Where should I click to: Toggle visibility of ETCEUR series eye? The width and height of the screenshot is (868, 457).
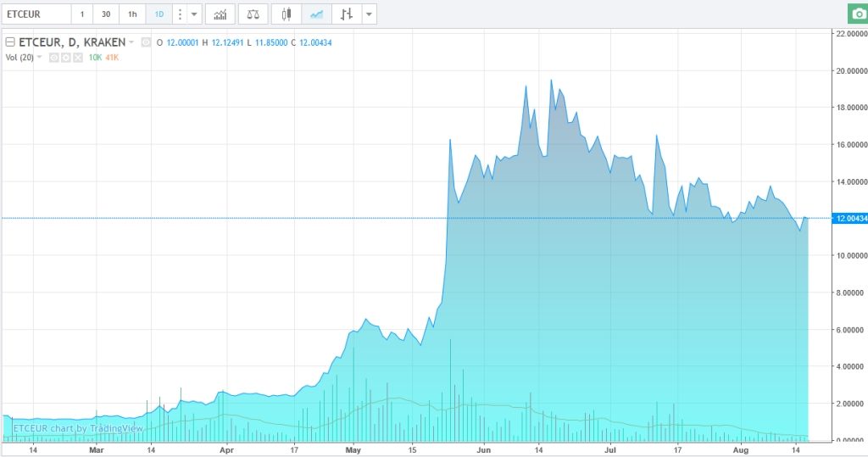coord(146,42)
